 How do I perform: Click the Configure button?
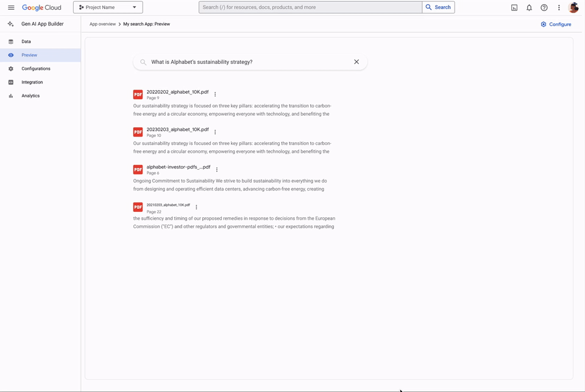coord(556,24)
